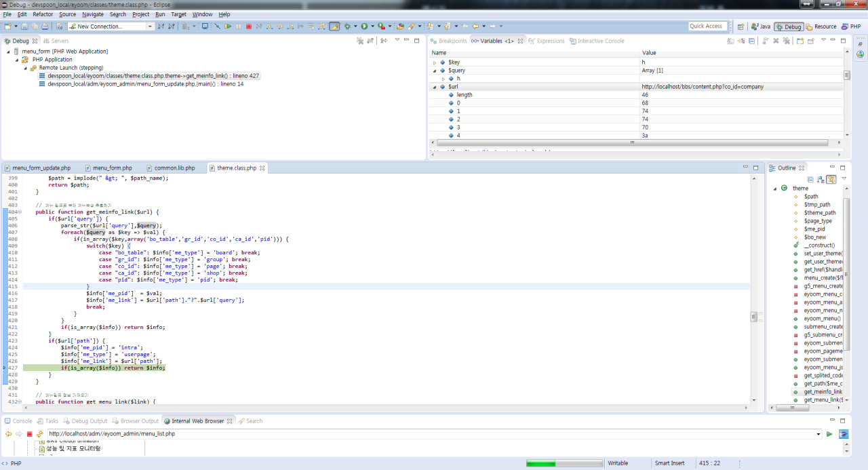Open the Refactor menu
868x470 pixels.
point(43,14)
